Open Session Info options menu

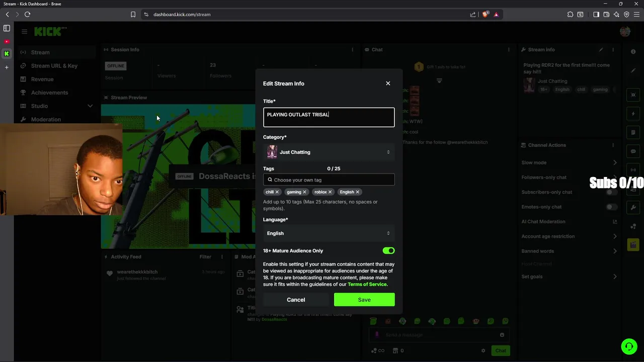point(352,50)
